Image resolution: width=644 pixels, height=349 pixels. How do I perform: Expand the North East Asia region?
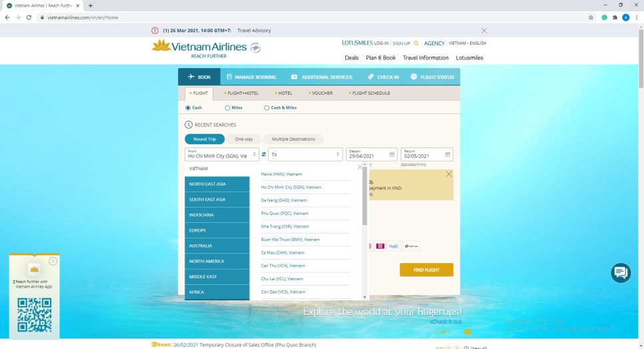(x=217, y=184)
